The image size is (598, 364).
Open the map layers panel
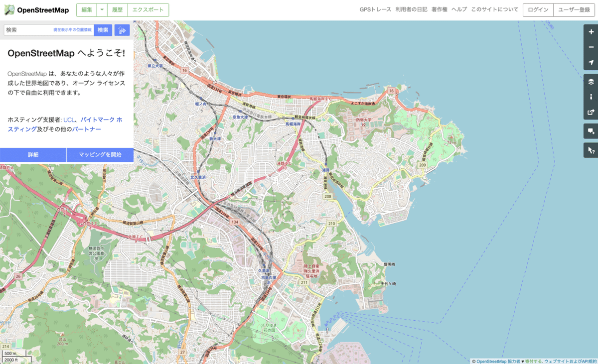coord(591,82)
